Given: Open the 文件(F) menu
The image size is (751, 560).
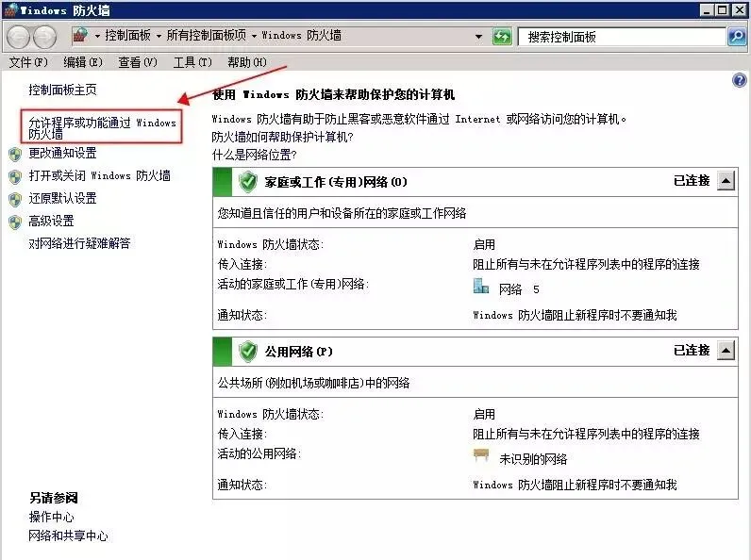Looking at the screenshot, I should click(28, 62).
